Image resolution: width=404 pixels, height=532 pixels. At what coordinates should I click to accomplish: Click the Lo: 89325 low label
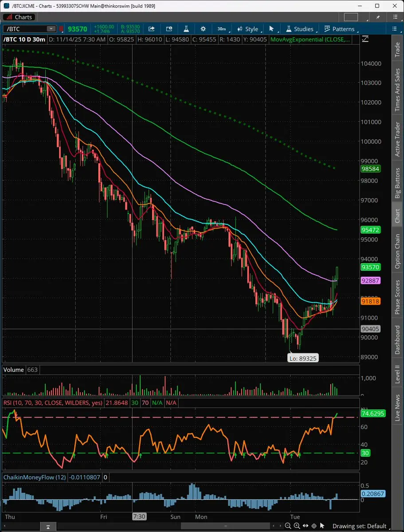point(303,358)
